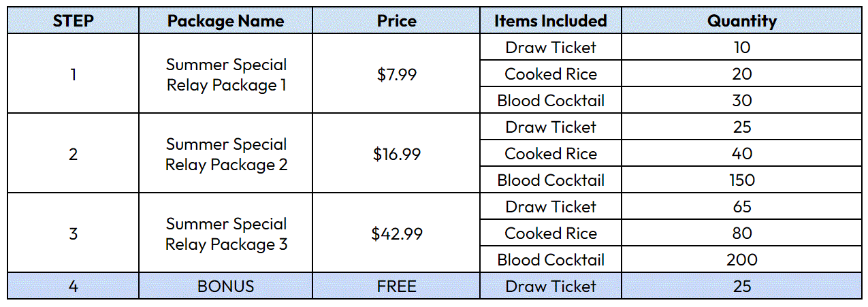Select the BONUS package name cell
Image resolution: width=868 pixels, height=307 pixels.
[226, 287]
